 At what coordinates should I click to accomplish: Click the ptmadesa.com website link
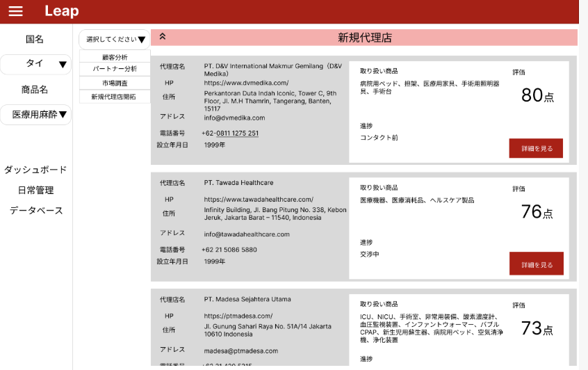click(238, 316)
